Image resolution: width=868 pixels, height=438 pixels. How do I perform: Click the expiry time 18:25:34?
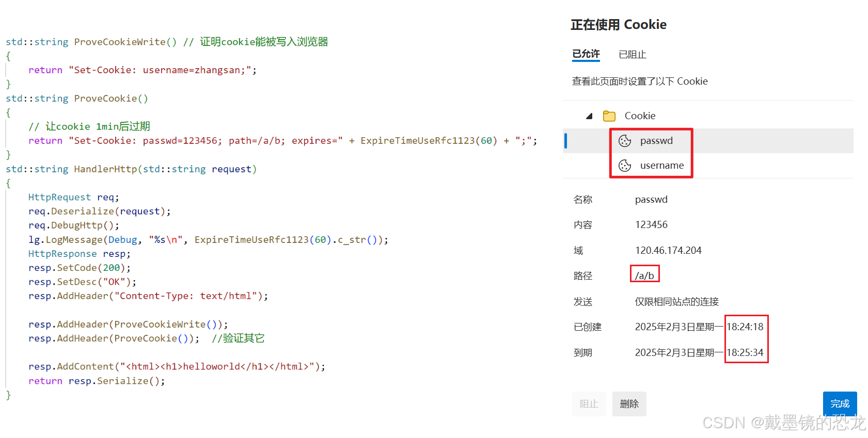point(745,353)
